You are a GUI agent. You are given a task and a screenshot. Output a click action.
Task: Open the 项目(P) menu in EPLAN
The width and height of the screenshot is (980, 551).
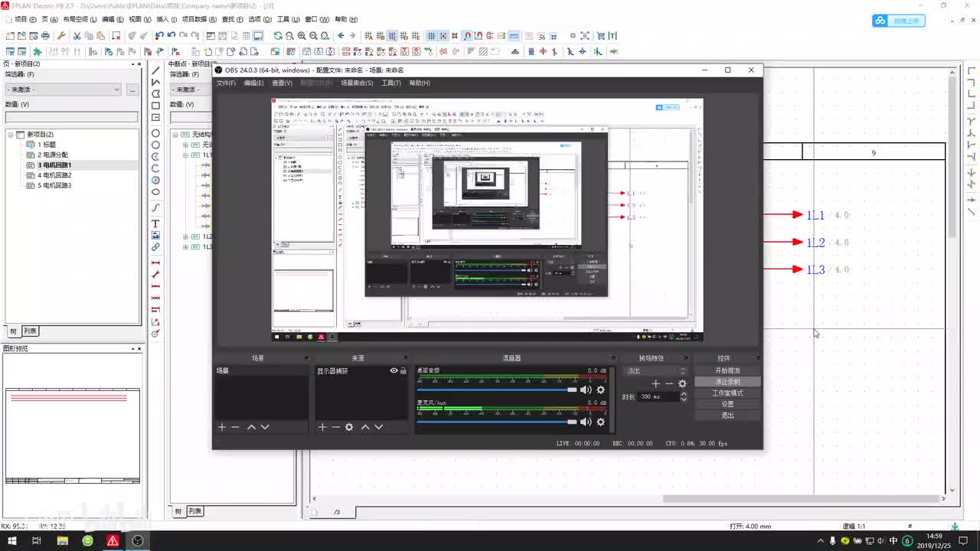click(26, 19)
